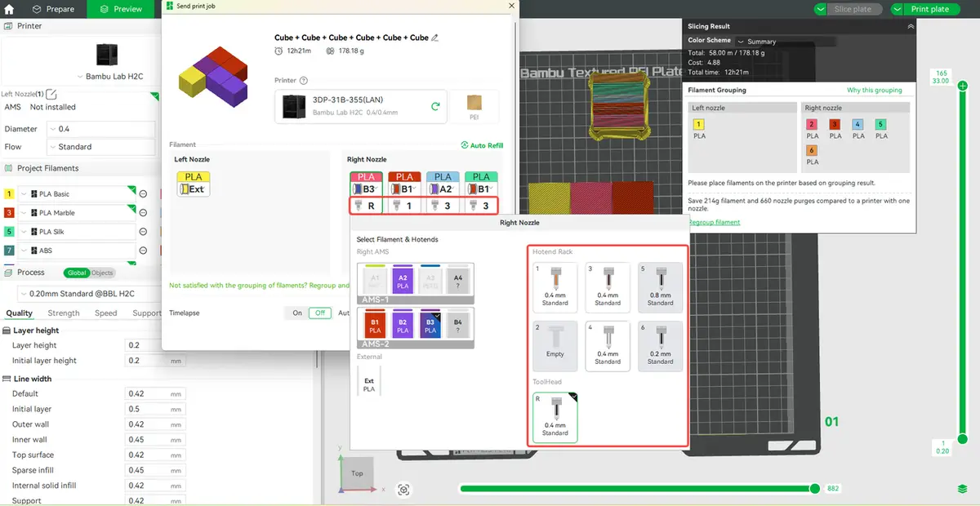Select AMS-2 slot B2 PLA
Viewport: 980px width, 506px height.
point(403,324)
